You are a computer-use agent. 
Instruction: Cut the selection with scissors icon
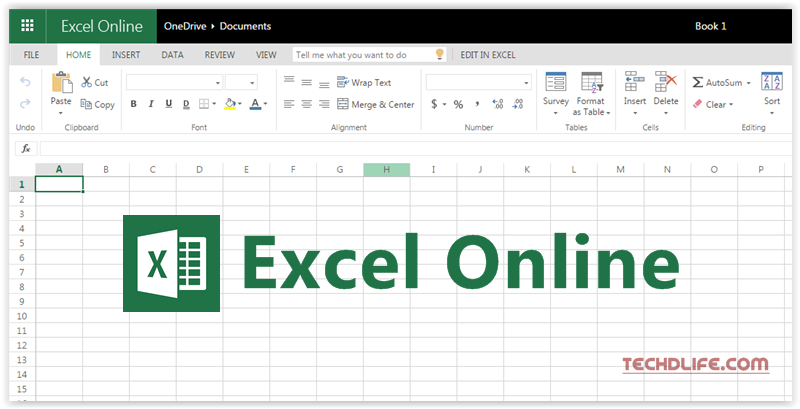tap(95, 82)
